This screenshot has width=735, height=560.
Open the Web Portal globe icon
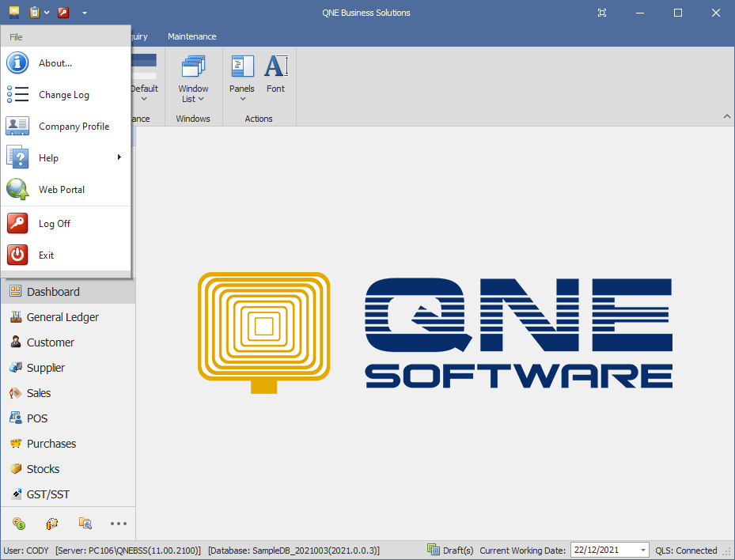[x=17, y=189]
